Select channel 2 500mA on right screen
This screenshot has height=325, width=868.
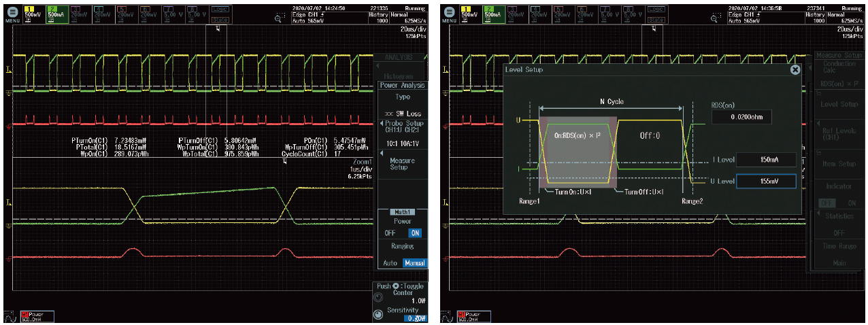click(x=494, y=14)
